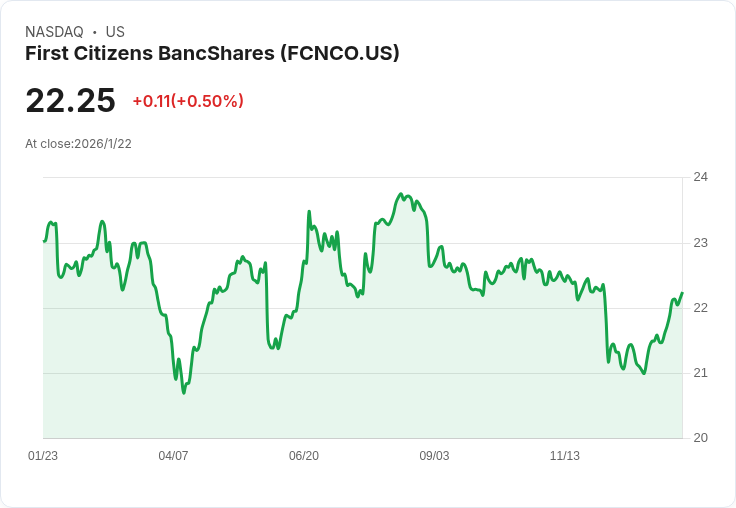Click the 24 value on the price axis
This screenshot has width=736, height=508.
(x=701, y=177)
